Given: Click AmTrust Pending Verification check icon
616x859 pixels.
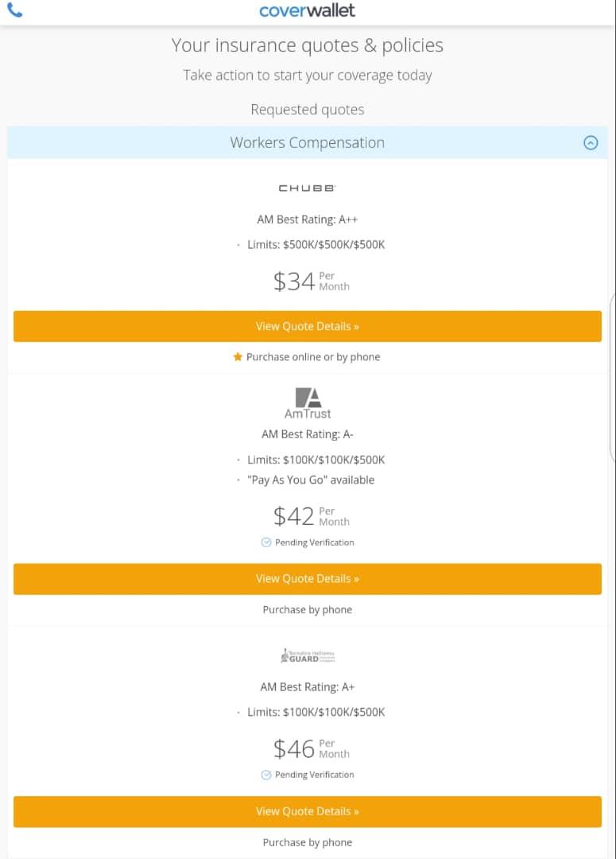Looking at the screenshot, I should click(266, 542).
